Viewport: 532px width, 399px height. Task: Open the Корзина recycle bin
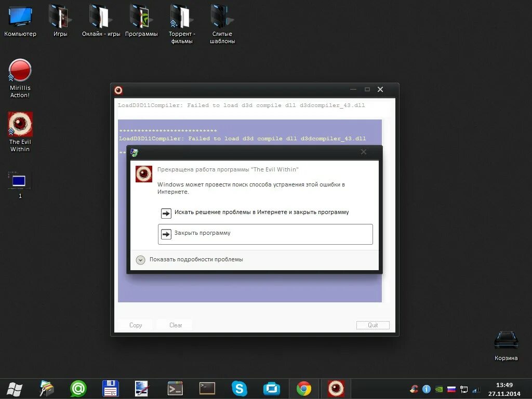pyautogui.click(x=506, y=345)
